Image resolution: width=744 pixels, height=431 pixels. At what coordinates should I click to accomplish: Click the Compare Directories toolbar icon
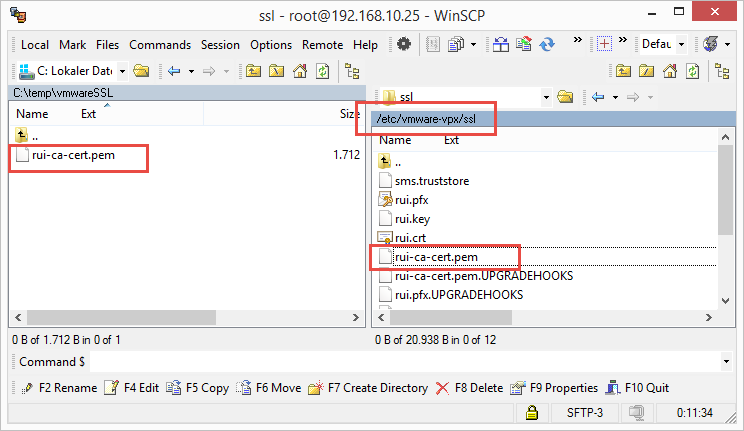(501, 44)
